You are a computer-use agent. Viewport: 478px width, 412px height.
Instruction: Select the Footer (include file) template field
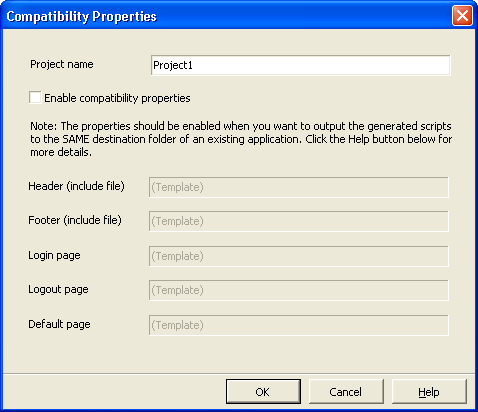point(299,221)
